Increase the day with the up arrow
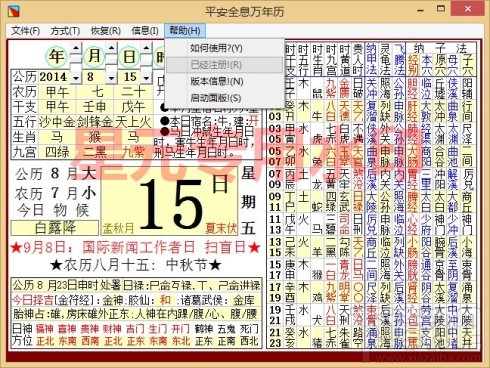The image size is (490, 368). click(146, 48)
